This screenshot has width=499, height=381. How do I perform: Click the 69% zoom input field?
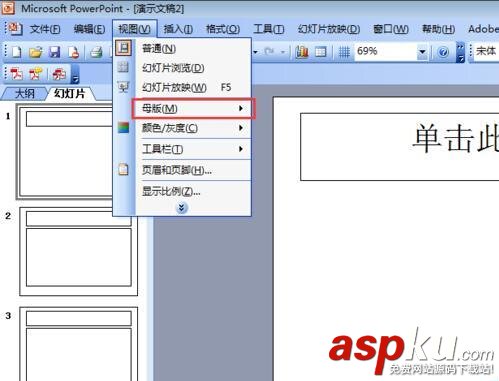pos(385,52)
